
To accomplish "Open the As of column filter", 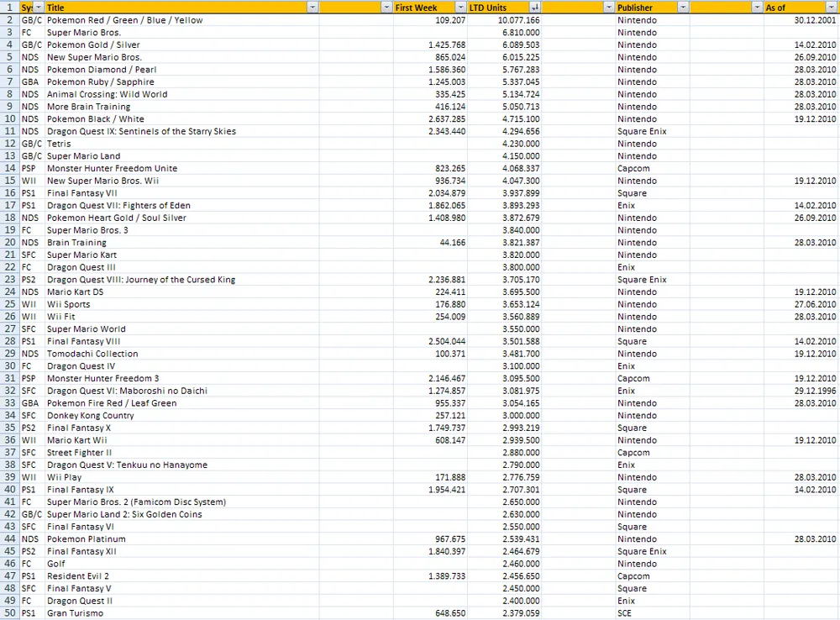I will pyautogui.click(x=831, y=8).
